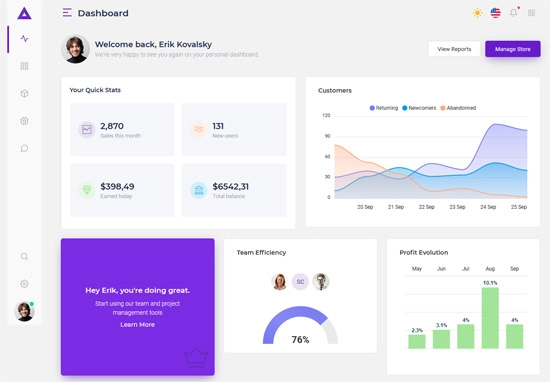Click the Your Quick Stats heading
Screen dimensions: 550x382
point(95,90)
